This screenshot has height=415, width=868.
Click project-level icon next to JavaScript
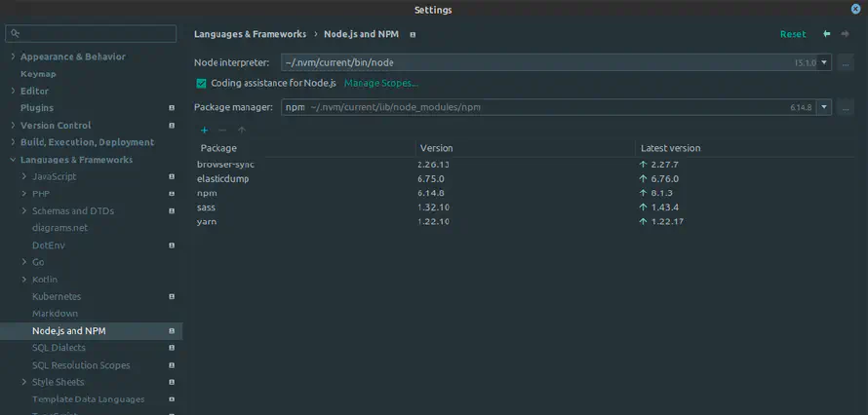[x=172, y=177]
